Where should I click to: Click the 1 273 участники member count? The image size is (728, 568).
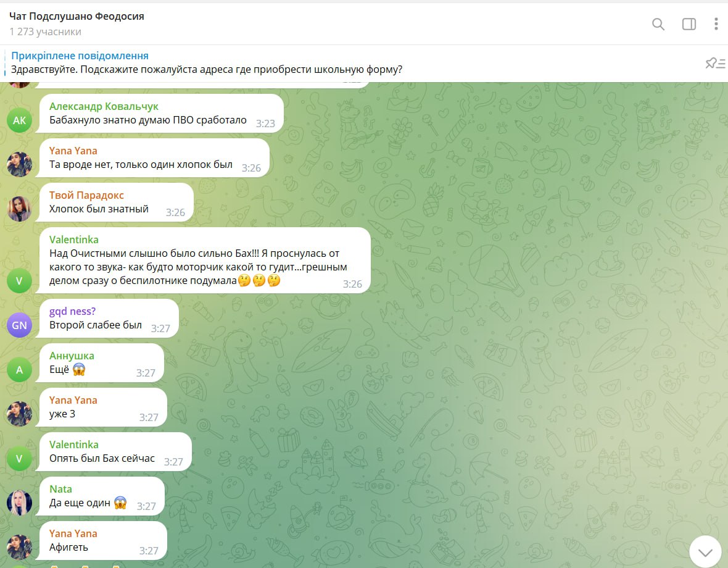tap(46, 31)
